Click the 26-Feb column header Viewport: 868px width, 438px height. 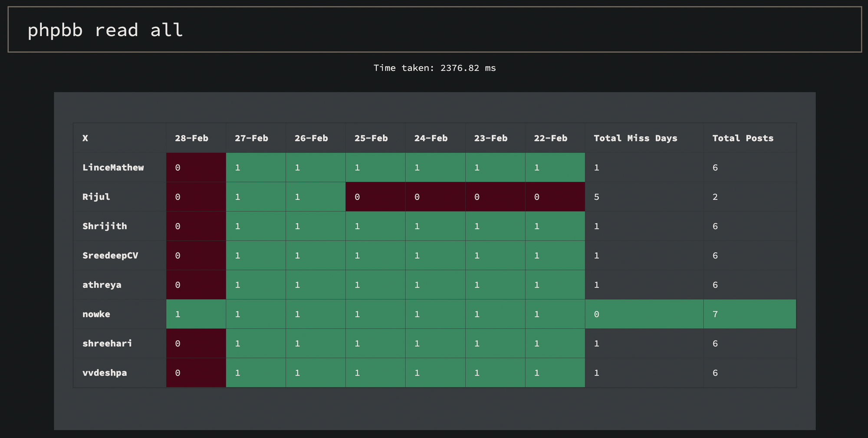click(x=316, y=138)
